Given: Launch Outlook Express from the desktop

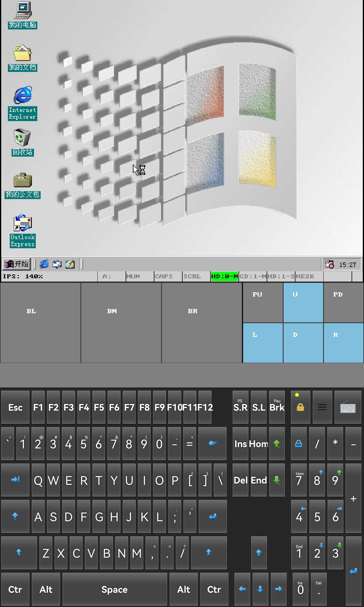Looking at the screenshot, I should point(23,223).
